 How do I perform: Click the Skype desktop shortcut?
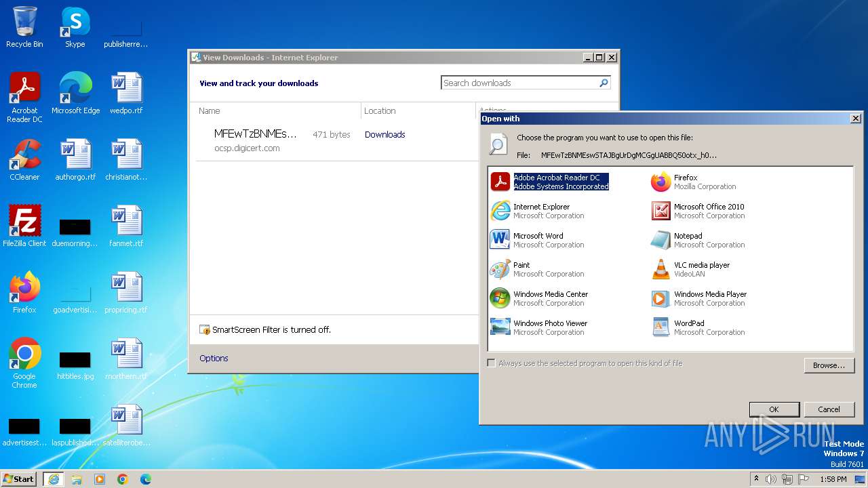tap(75, 27)
